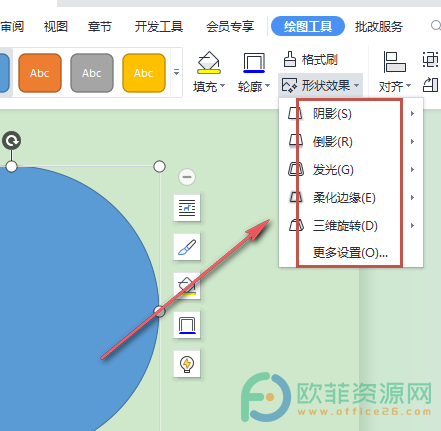The height and width of the screenshot is (431, 441).
Task: Open the 批改服务 tab
Action: point(379,26)
